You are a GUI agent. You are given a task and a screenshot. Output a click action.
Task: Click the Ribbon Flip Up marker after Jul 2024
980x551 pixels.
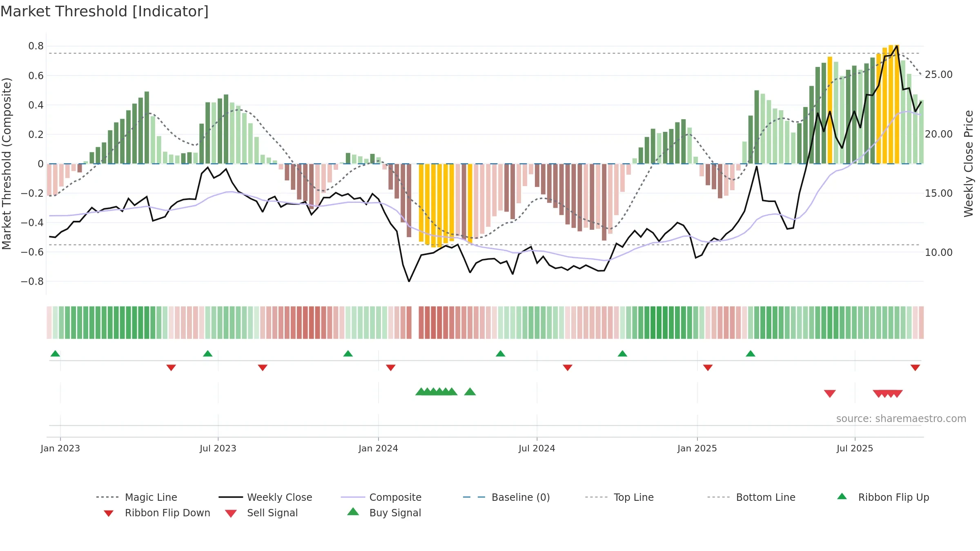622,353
